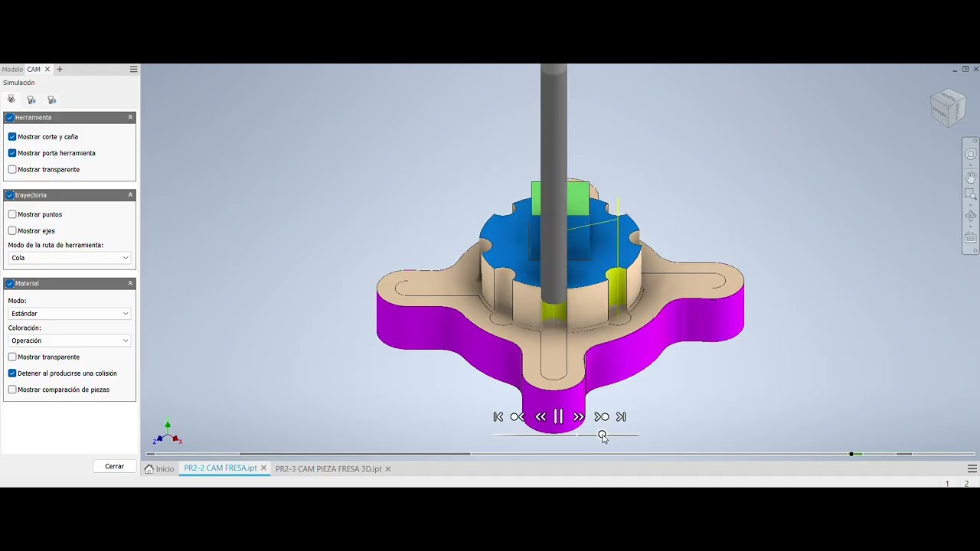The image size is (980, 551).
Task: Add a new browser panel tab
Action: point(60,69)
